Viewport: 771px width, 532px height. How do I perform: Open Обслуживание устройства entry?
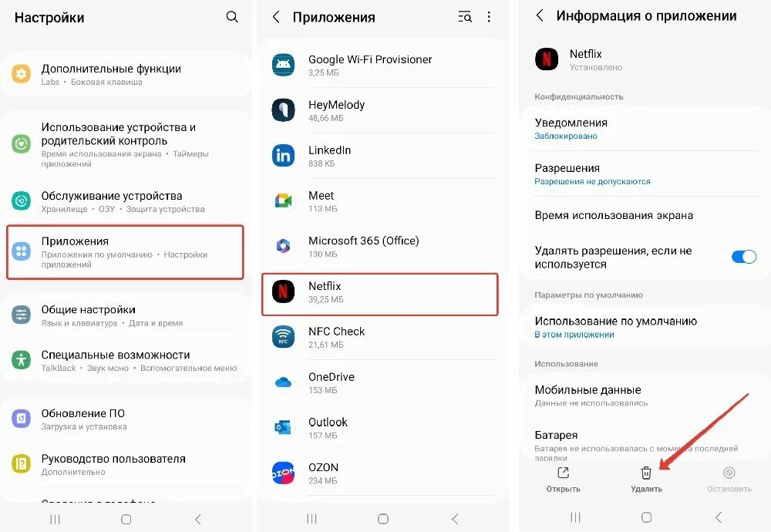coord(125,201)
